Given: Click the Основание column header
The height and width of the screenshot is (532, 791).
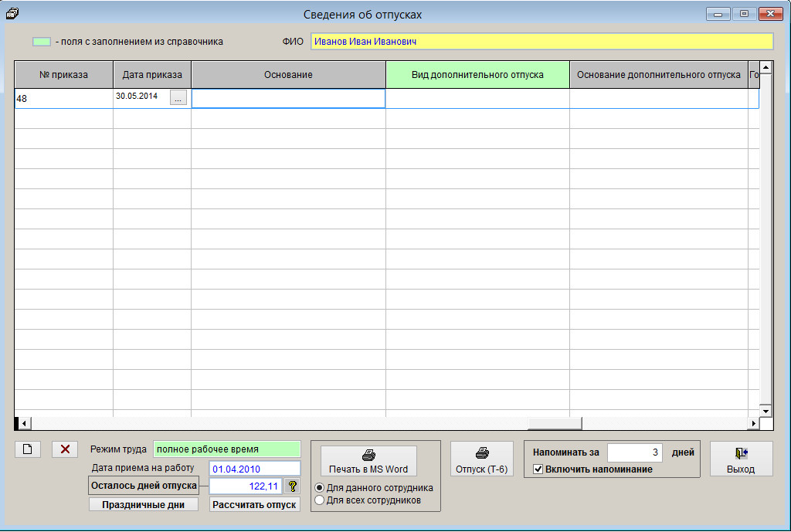Looking at the screenshot, I should pos(288,75).
